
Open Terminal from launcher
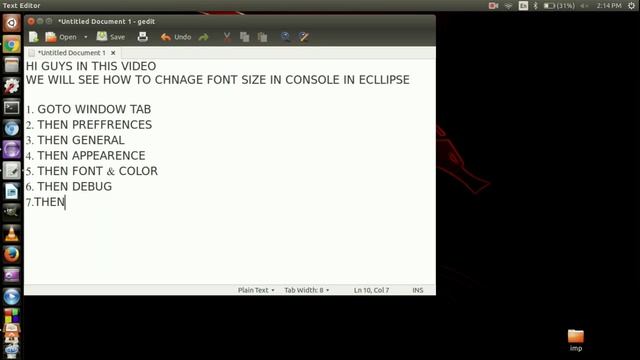(x=11, y=107)
